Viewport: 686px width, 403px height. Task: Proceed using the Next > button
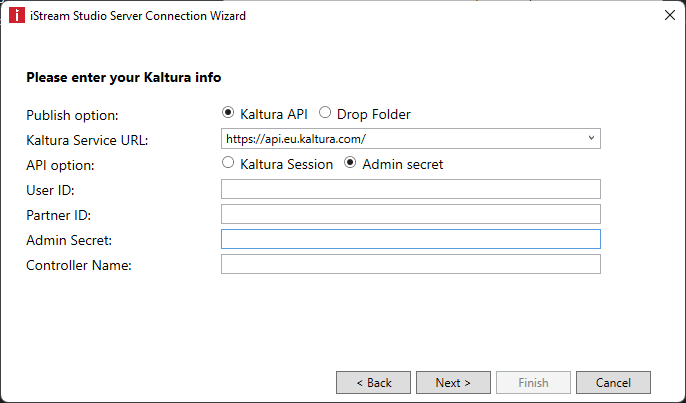453,382
